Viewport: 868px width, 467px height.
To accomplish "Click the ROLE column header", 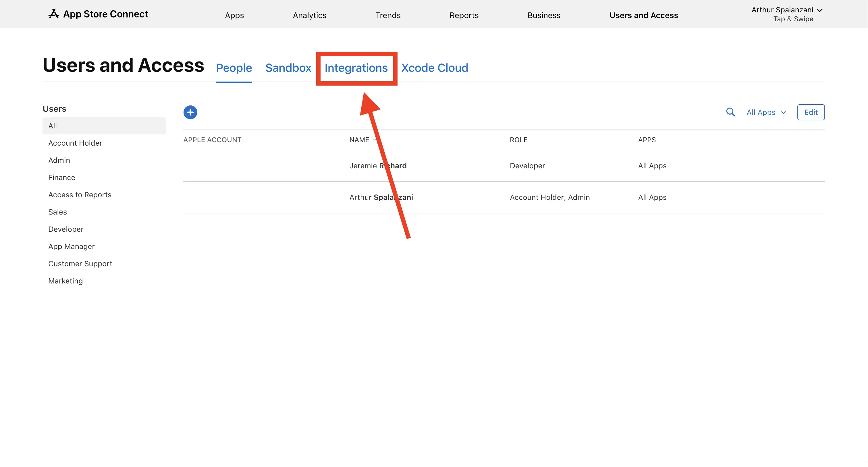I will coord(518,140).
